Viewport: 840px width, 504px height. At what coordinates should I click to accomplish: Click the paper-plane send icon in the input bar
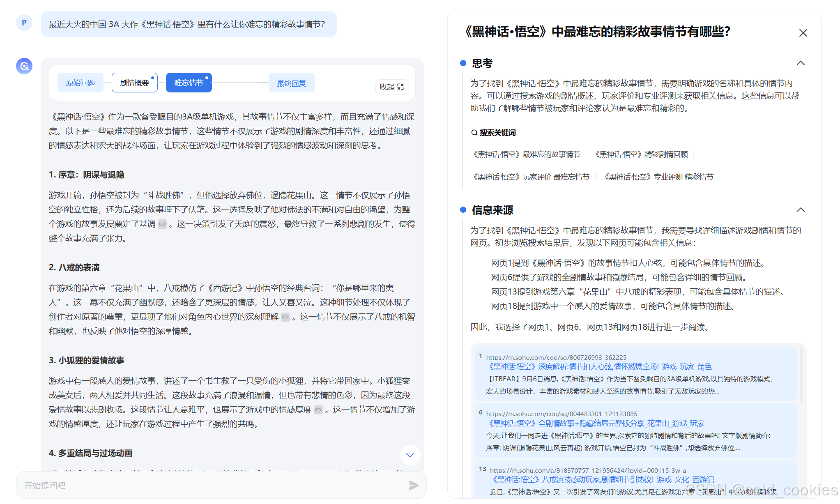click(x=413, y=485)
